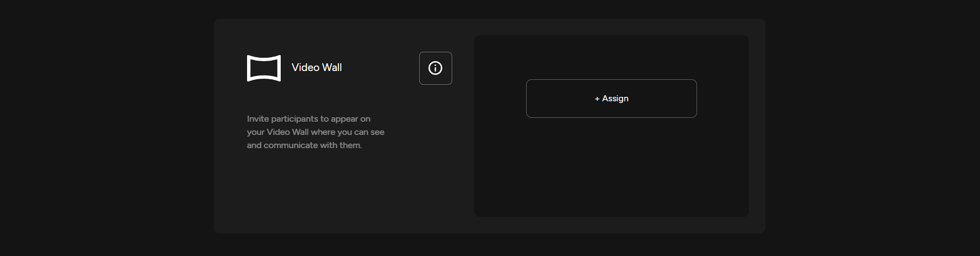Click the square info button beside Video Wall

pyautogui.click(x=435, y=68)
